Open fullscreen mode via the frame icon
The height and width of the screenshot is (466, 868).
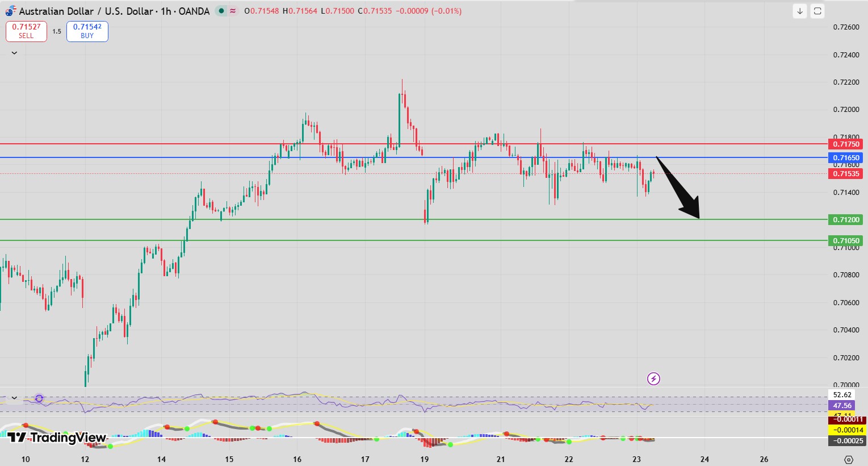point(816,11)
